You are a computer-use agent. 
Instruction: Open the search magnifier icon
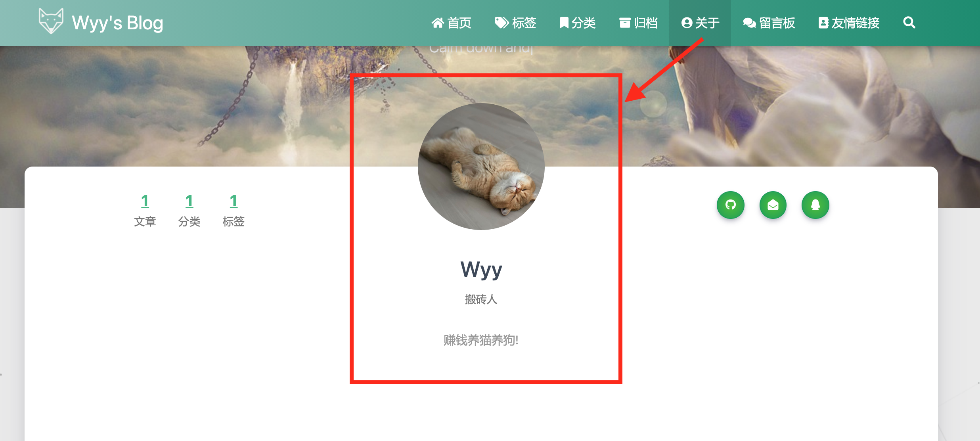point(909,23)
